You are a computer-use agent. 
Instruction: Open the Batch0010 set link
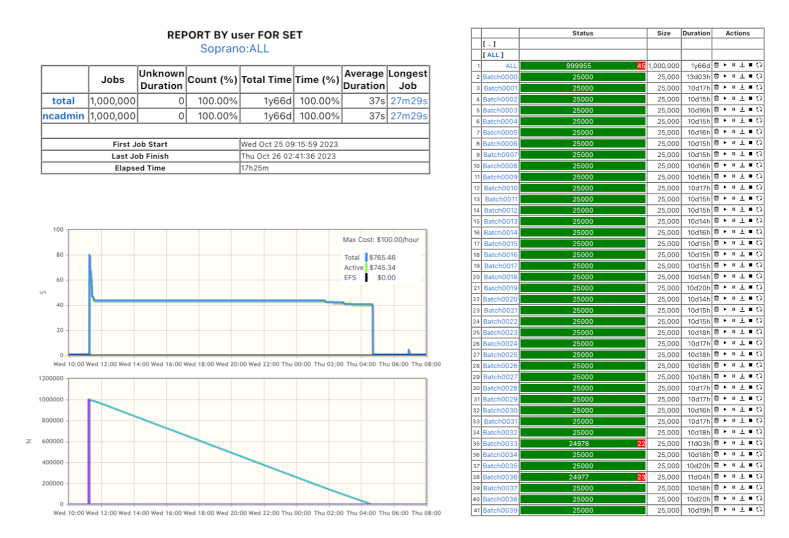pyautogui.click(x=500, y=188)
